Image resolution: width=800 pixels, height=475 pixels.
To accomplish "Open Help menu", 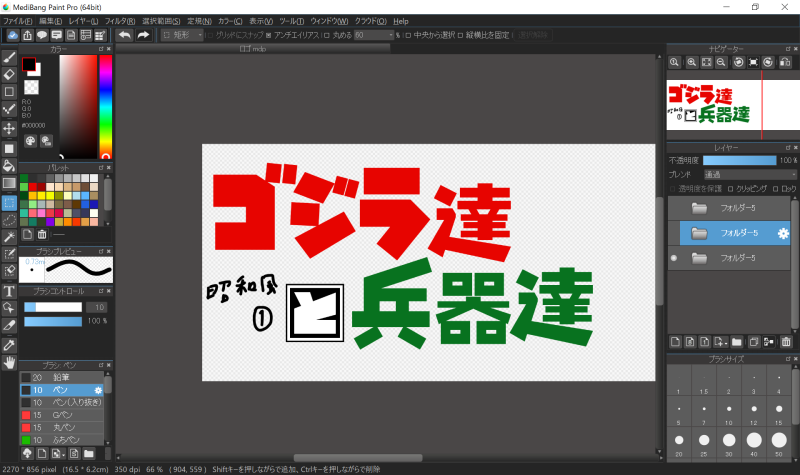I will [401, 21].
